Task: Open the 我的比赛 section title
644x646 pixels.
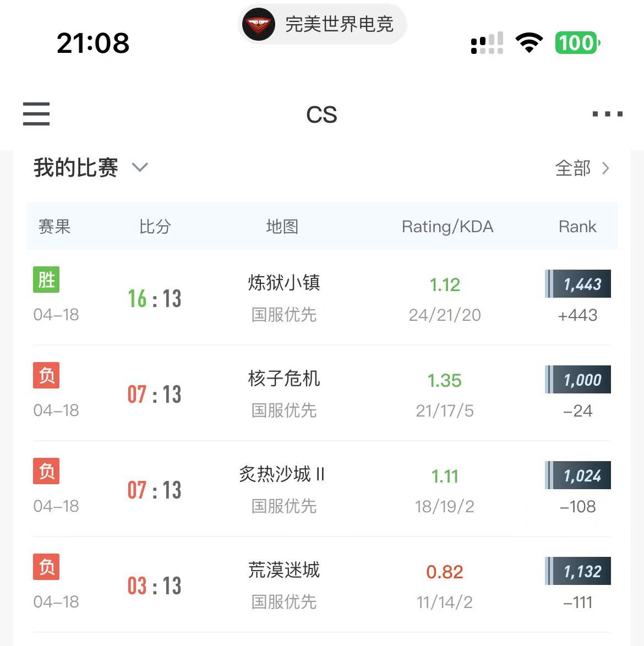Action: 76,167
